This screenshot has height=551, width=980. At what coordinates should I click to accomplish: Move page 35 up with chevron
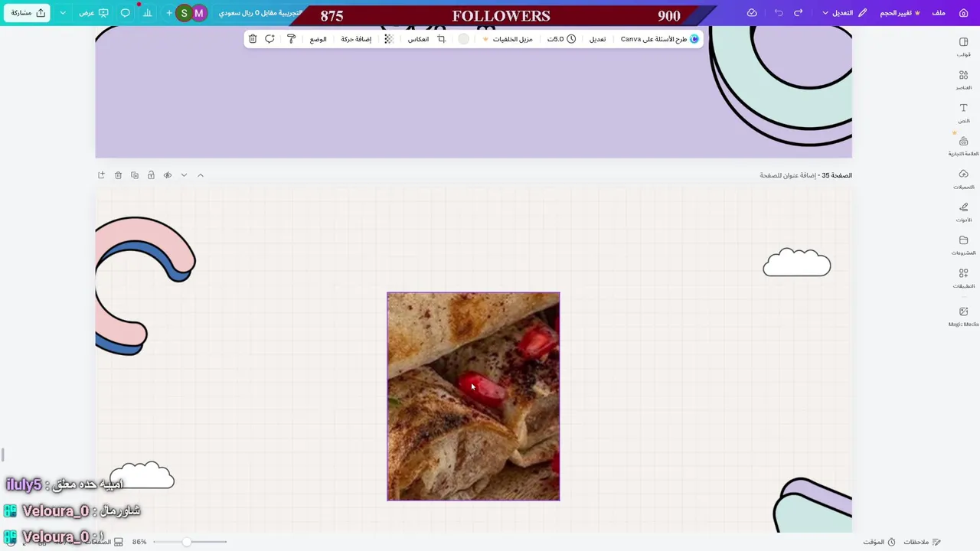(x=201, y=175)
